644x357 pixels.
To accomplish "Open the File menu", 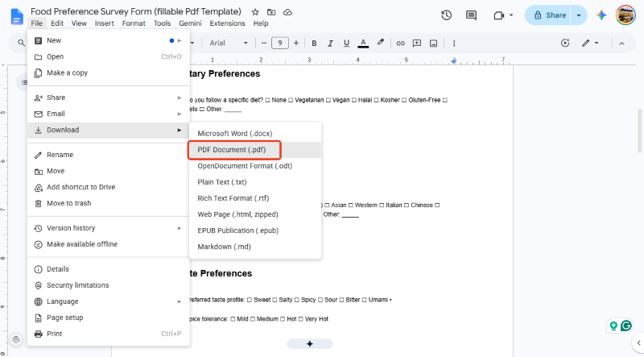I will pyautogui.click(x=36, y=23).
